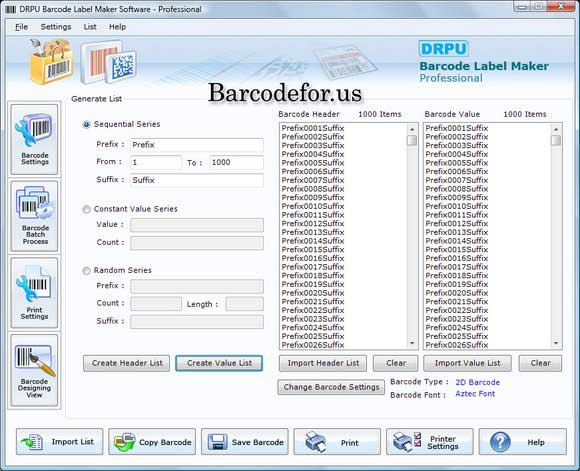Open the Barcode Settings sidebar icon

34,139
